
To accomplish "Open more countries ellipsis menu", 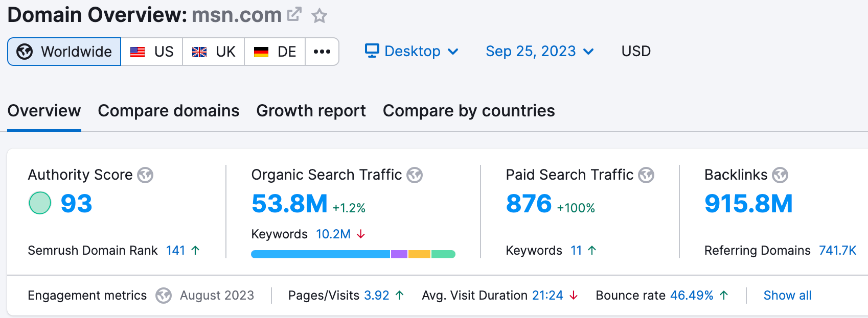I will (x=322, y=52).
